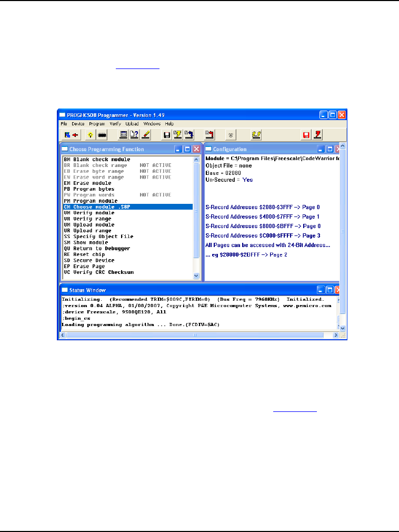Click the 'Module =' path line in Configuration

pyautogui.click(x=272, y=159)
